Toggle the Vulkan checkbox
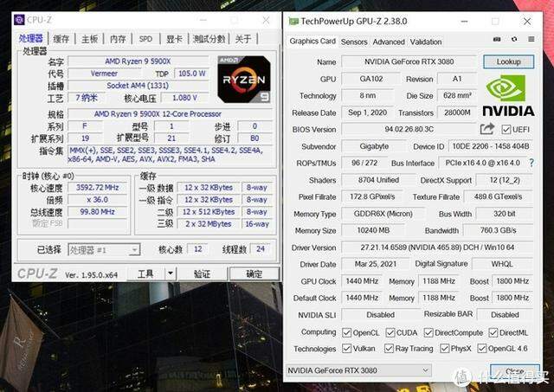 [346, 349]
